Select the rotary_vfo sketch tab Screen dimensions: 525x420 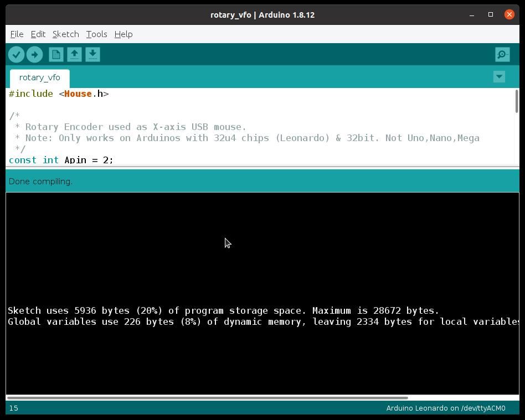pos(40,78)
